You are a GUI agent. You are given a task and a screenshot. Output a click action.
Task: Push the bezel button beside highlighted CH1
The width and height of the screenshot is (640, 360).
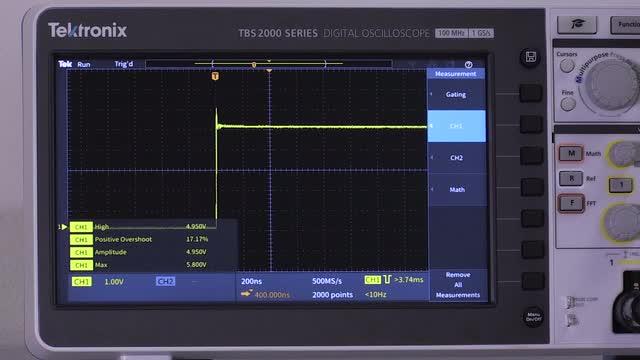(531, 125)
